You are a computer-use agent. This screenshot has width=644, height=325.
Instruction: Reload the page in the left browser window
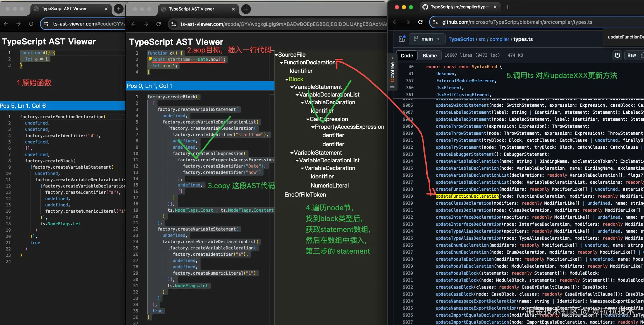coord(31,24)
